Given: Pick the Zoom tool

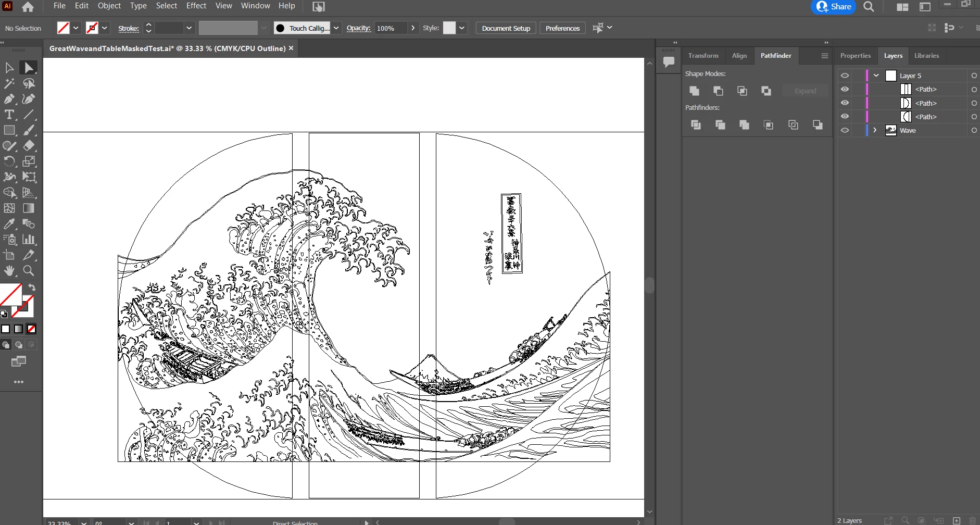Looking at the screenshot, I should tap(29, 271).
